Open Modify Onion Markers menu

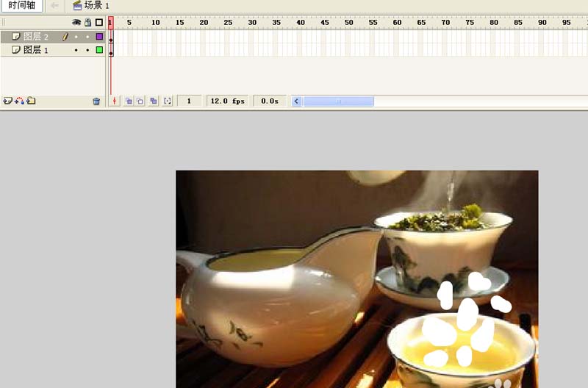tap(168, 101)
